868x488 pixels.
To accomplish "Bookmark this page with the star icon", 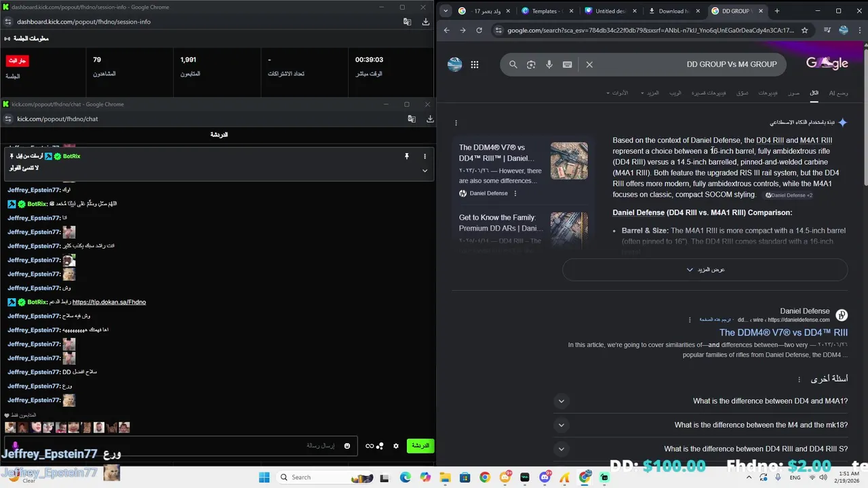I will 805,30.
